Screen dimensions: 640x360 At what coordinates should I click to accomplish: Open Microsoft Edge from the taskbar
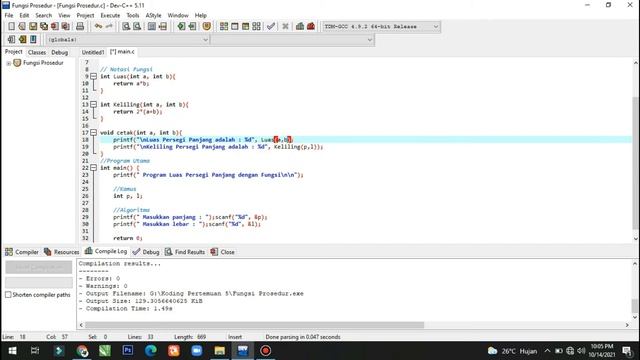click(x=151, y=351)
